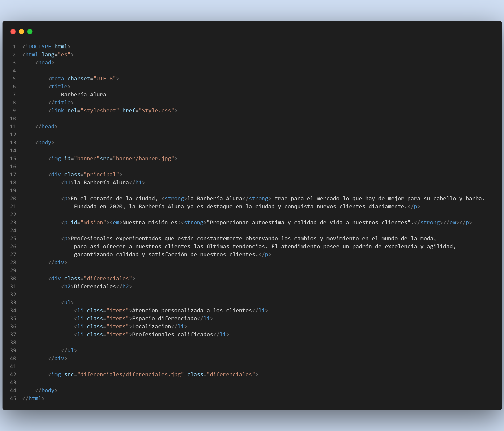Click the h2 Diferenciales heading
This screenshot has width=504, height=431.
(x=97, y=287)
